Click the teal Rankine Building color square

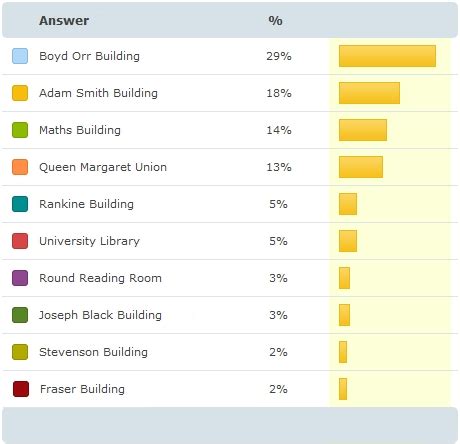[20, 204]
